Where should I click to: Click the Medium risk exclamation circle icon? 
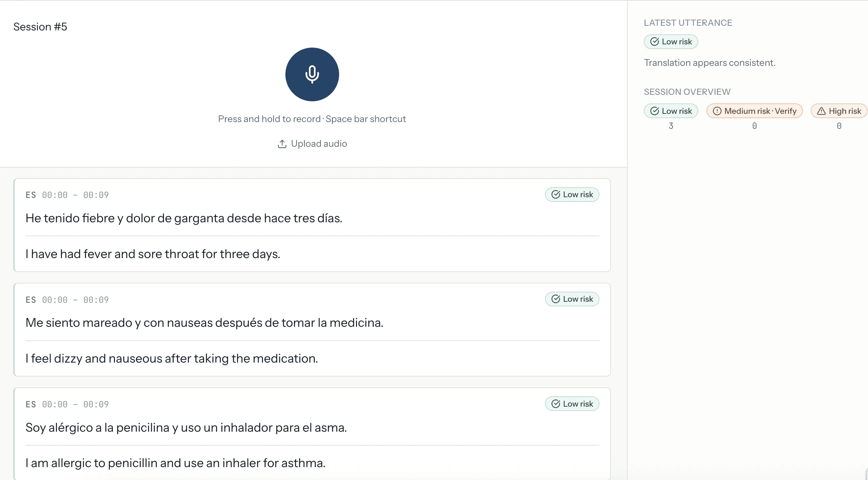click(x=717, y=111)
